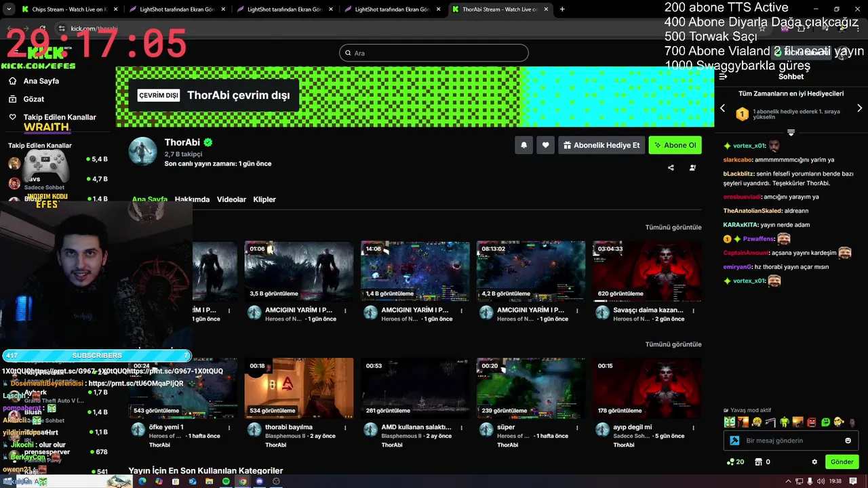Open options menu for süper clip
This screenshot has width=868, height=488.
(577, 428)
